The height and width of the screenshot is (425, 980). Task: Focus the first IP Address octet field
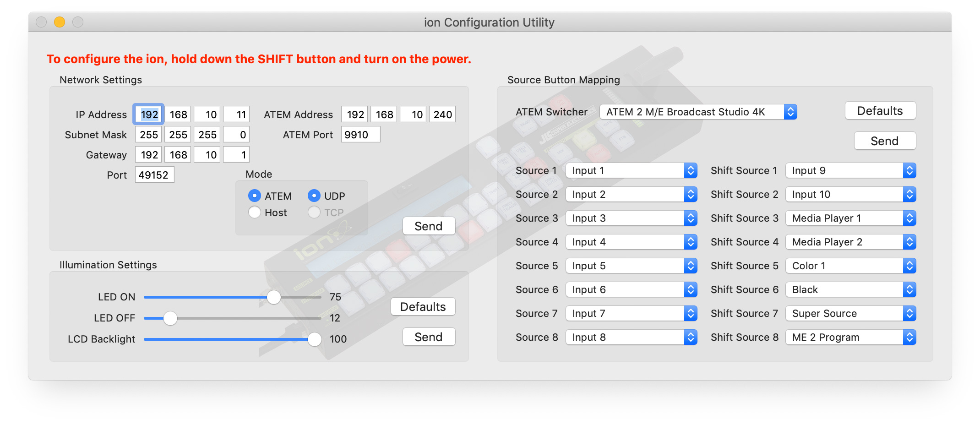(148, 114)
